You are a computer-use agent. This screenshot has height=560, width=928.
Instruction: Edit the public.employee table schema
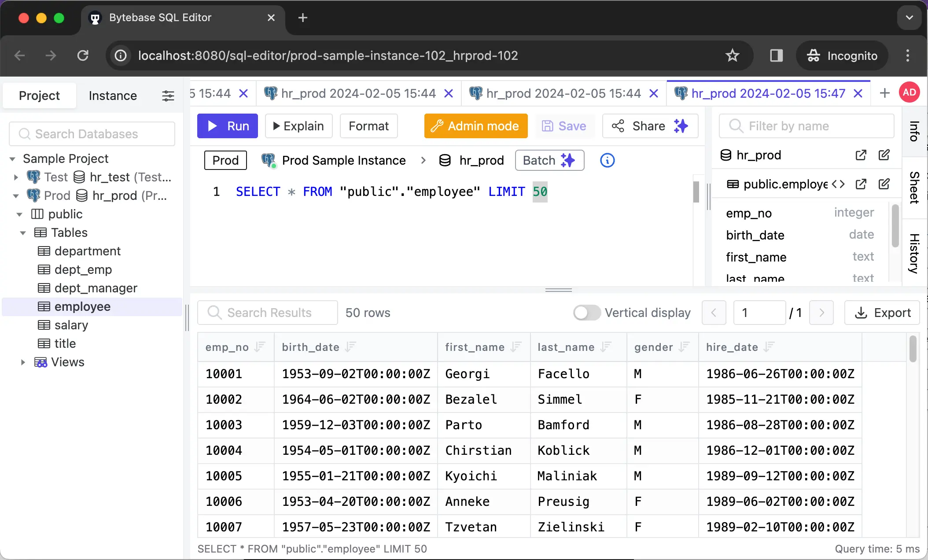click(x=884, y=184)
